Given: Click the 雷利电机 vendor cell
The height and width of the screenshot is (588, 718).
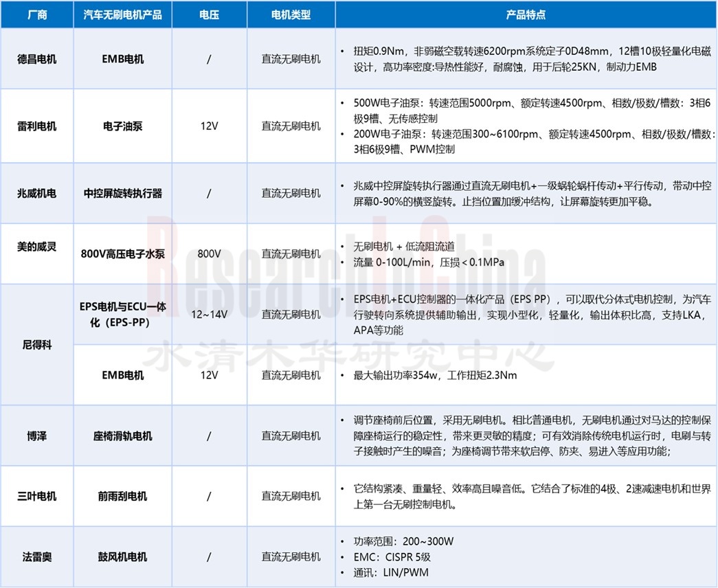Looking at the screenshot, I should [x=38, y=126].
